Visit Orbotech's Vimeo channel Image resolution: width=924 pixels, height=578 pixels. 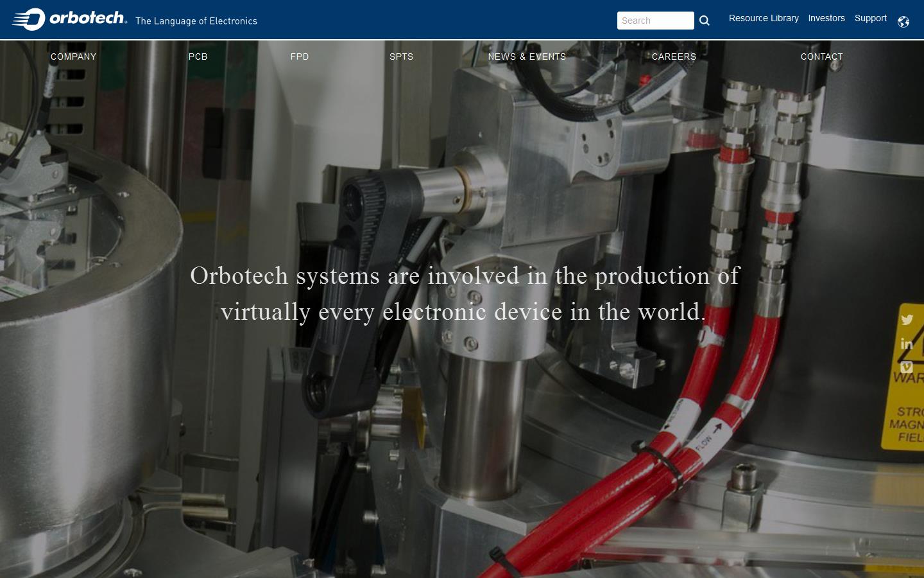coord(907,367)
